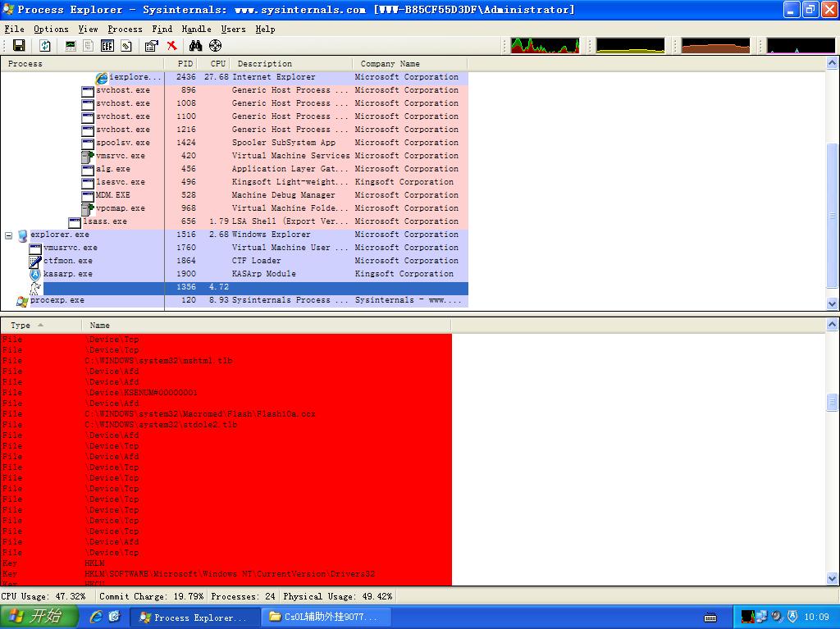The image size is (840, 629).
Task: Select the Flash10a.ocx file handle row
Action: 226,414
